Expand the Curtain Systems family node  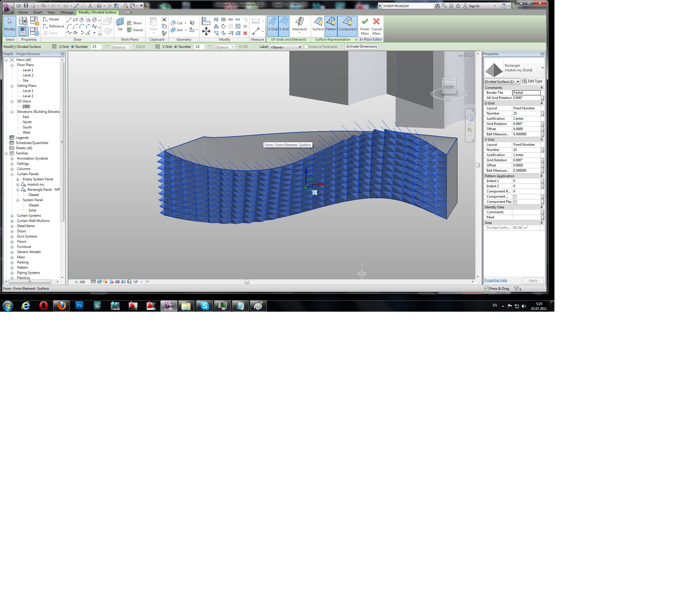pyautogui.click(x=12, y=216)
